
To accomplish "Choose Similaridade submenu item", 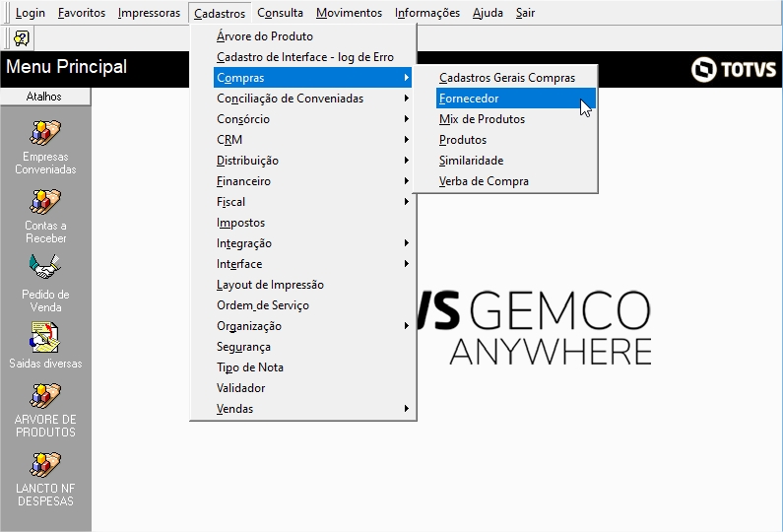I will click(516, 161).
